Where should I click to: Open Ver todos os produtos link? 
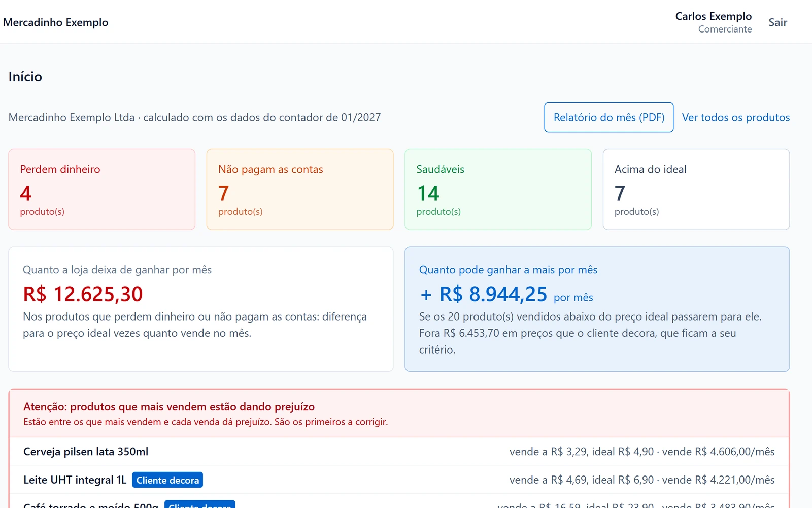pyautogui.click(x=735, y=117)
